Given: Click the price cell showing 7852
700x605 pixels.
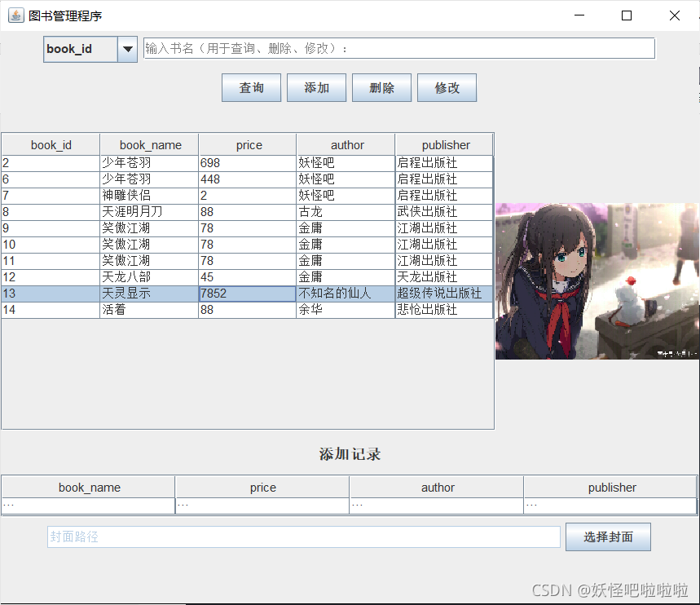Looking at the screenshot, I should 247,294.
